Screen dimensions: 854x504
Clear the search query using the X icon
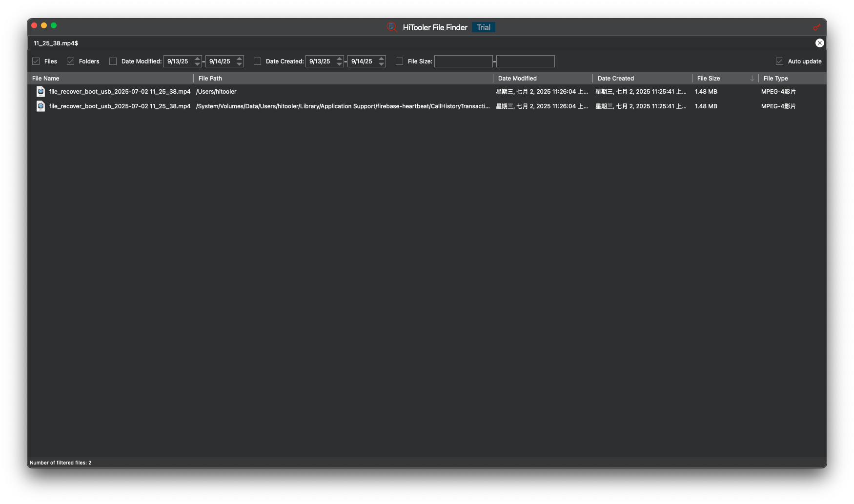819,43
